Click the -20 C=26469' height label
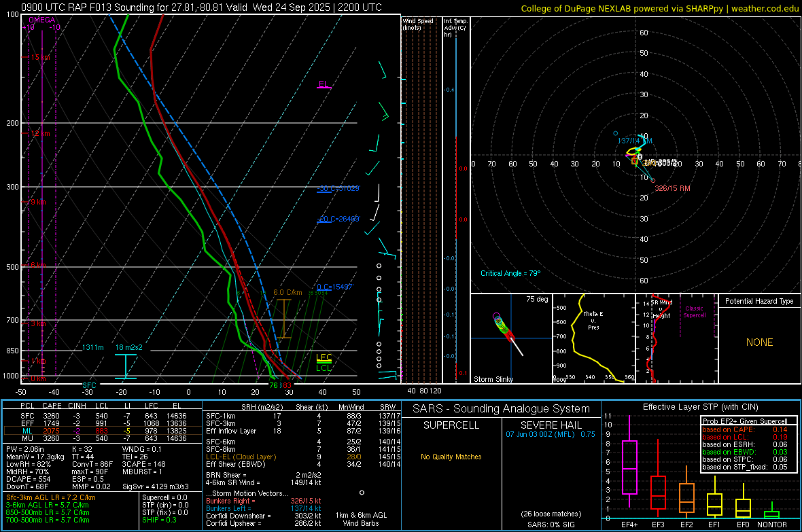Screen dimensions: 802x532 point(339,219)
